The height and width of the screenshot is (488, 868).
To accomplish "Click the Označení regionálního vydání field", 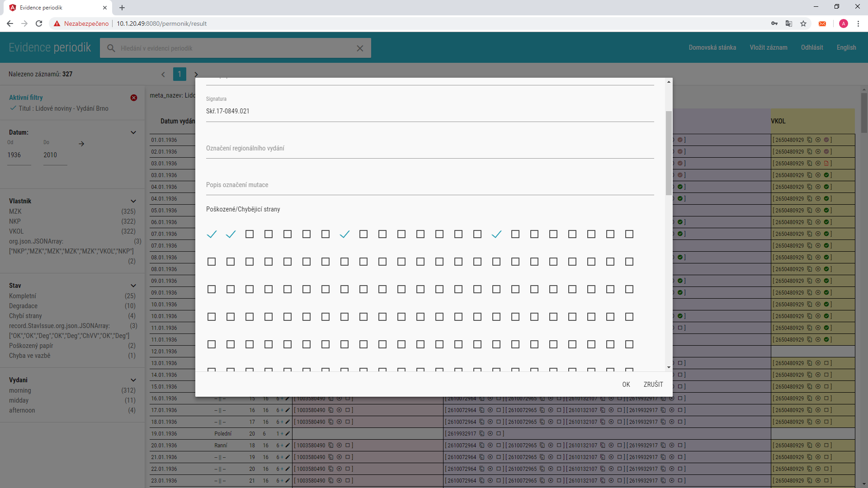I will coord(429,149).
